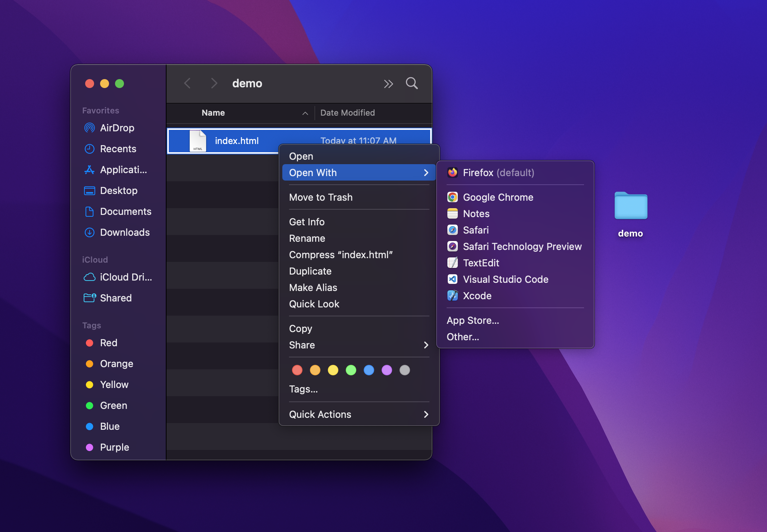The image size is (767, 532).
Task: Click the Firefox icon in Open With submenu
Action: (453, 172)
